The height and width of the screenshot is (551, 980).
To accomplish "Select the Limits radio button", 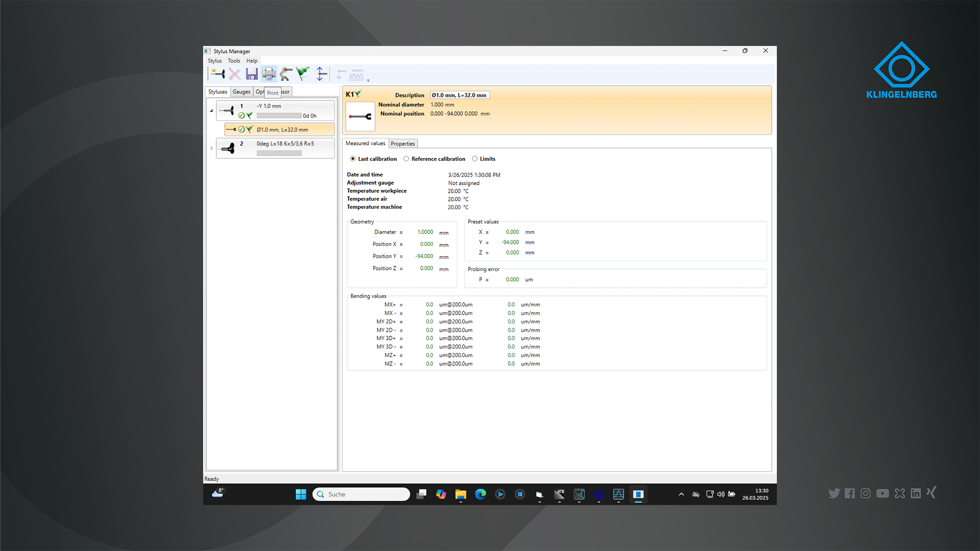I will tap(475, 159).
